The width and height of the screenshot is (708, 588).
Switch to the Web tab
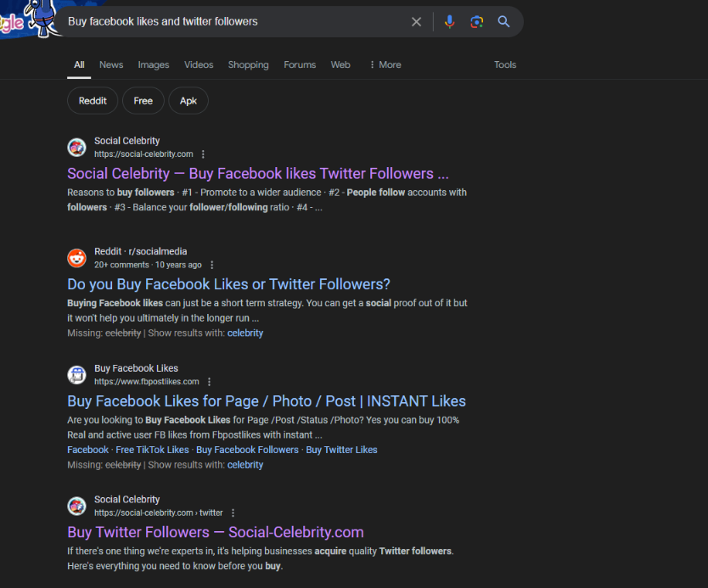click(340, 65)
